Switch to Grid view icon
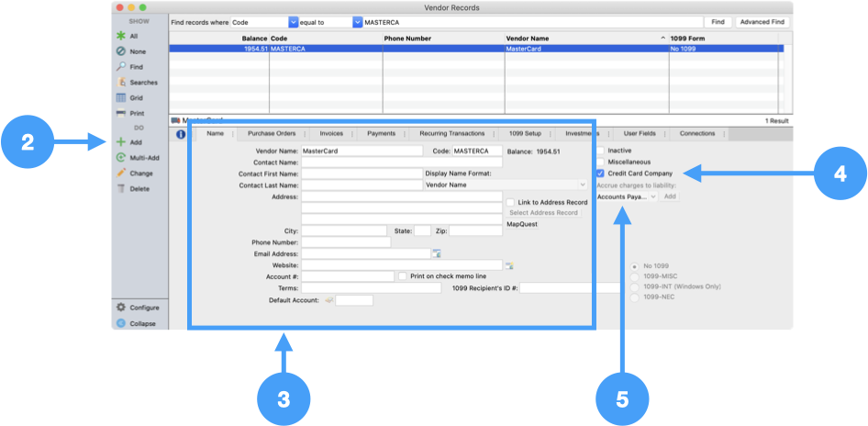 pos(121,97)
